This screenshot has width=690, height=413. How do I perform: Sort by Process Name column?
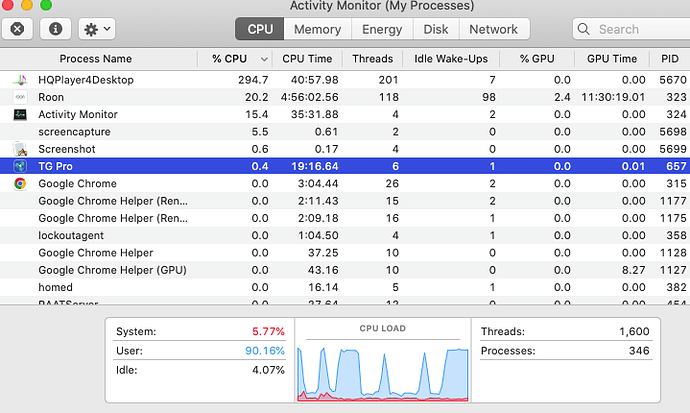(x=95, y=59)
